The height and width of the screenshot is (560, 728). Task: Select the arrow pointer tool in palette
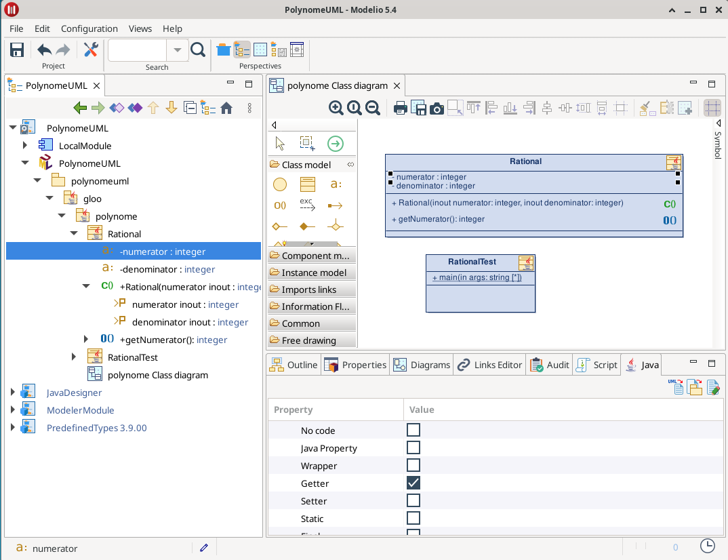coord(279,144)
